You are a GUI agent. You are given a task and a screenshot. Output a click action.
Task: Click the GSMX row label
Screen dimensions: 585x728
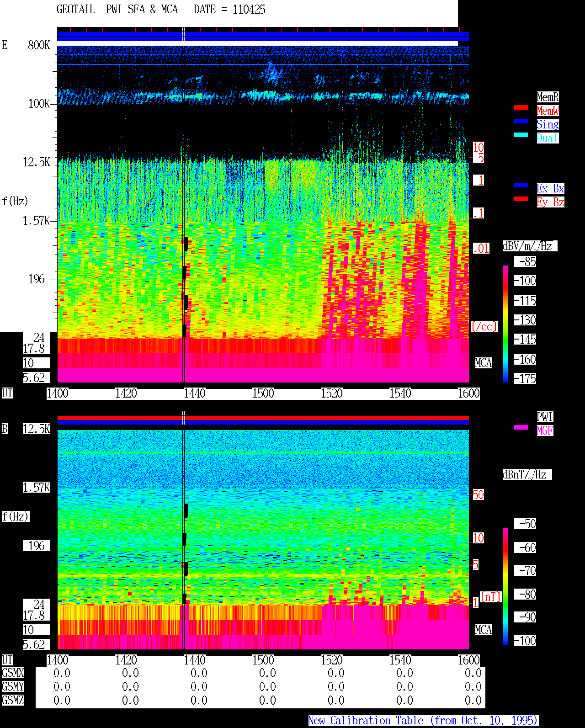(13, 673)
